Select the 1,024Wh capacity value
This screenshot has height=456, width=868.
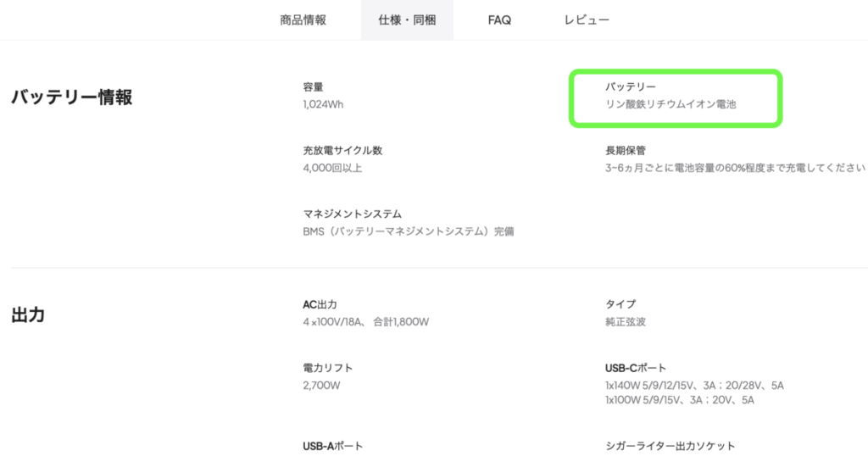pos(323,104)
